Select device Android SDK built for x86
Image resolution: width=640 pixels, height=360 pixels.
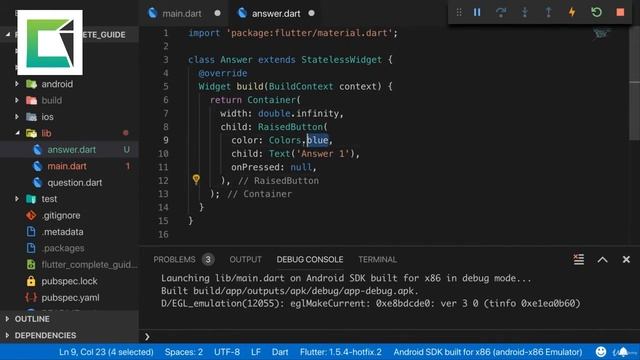point(488,352)
